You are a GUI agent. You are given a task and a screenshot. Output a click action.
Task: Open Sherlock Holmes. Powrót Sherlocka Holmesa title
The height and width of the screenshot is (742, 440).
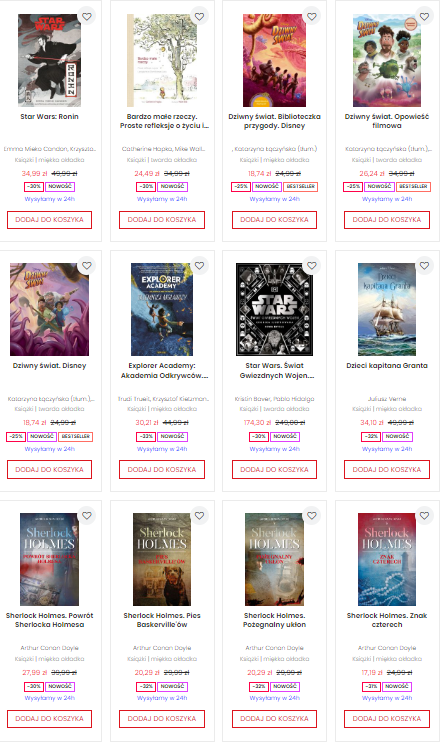click(49, 620)
